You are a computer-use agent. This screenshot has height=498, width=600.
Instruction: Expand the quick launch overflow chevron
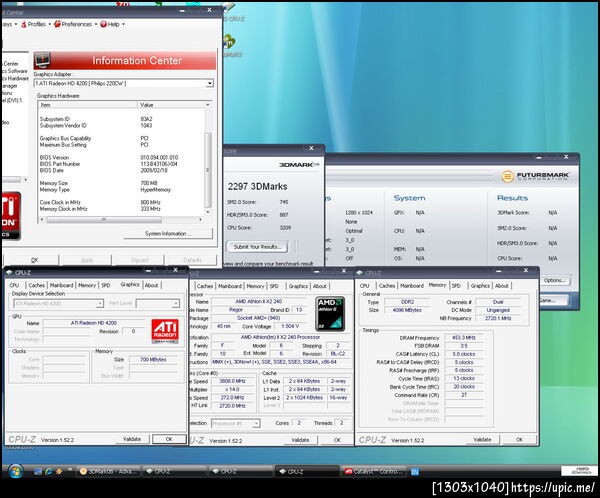[x=70, y=469]
